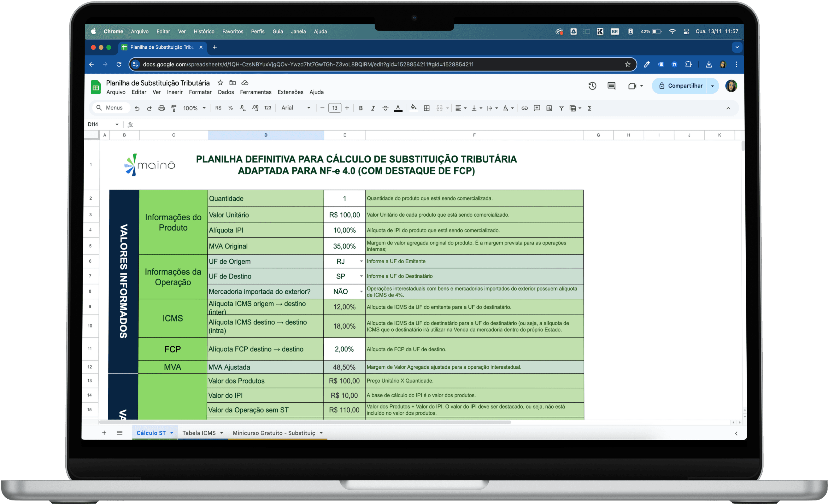Open Inserir menu

(x=175, y=92)
